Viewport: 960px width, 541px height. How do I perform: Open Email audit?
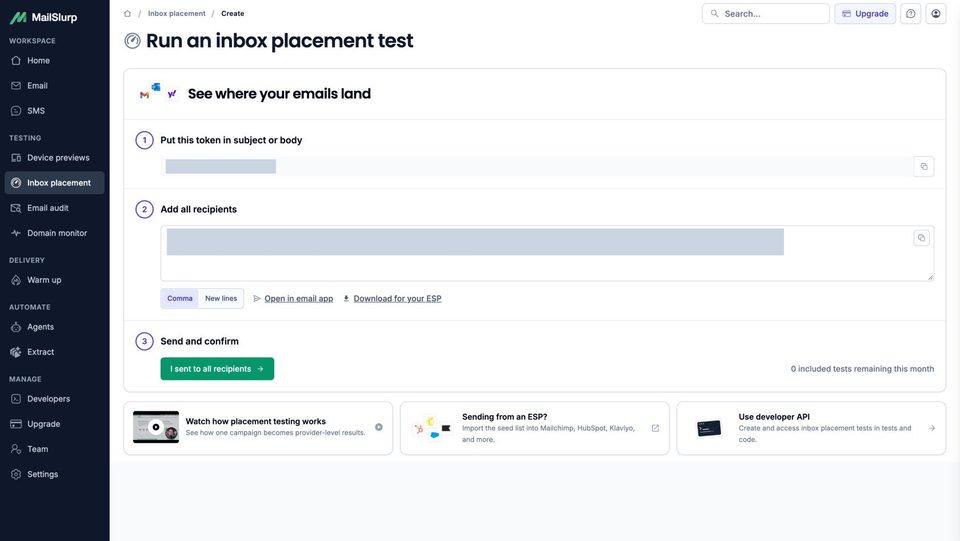tap(54, 208)
